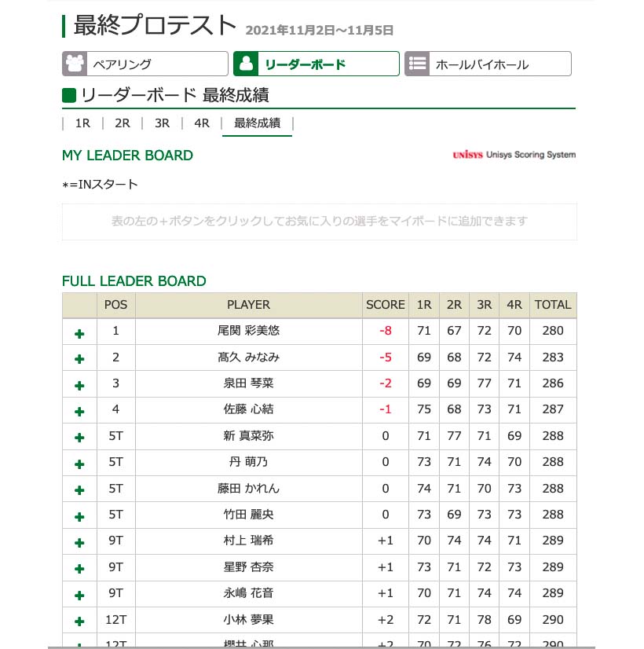Add 永嶋 花音 to my board
This screenshot has height=649, width=644.
(79, 596)
